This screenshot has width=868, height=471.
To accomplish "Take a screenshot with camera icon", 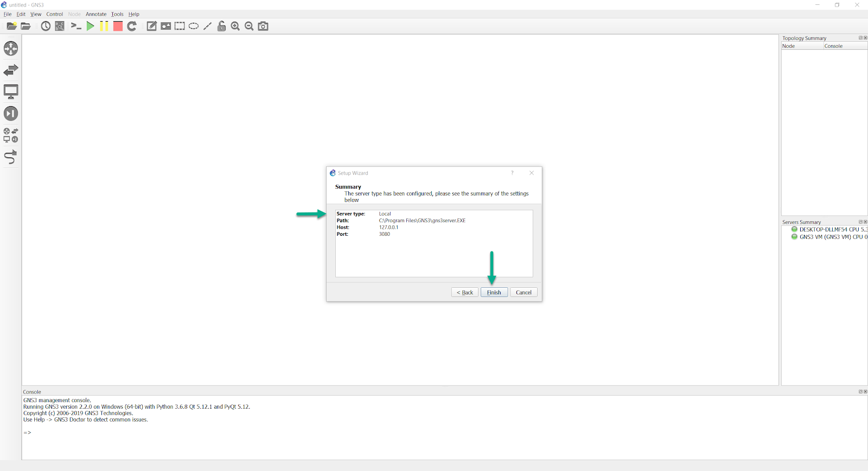I will point(263,26).
